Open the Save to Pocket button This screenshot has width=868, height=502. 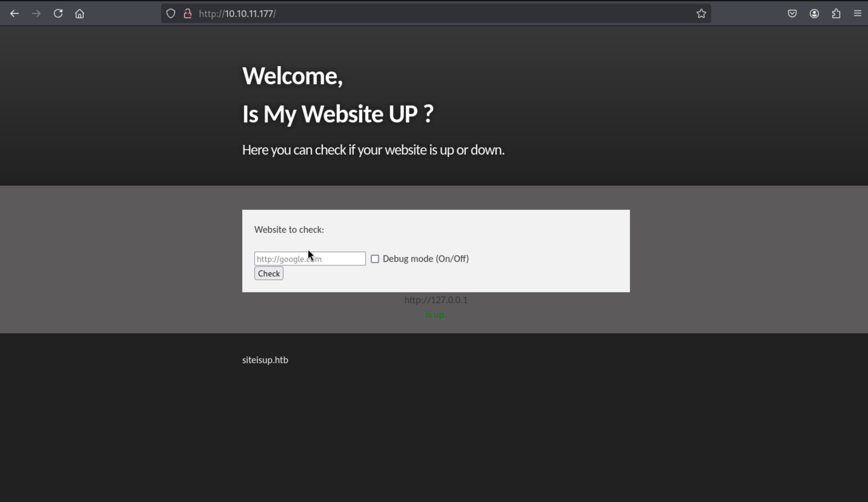pos(792,14)
